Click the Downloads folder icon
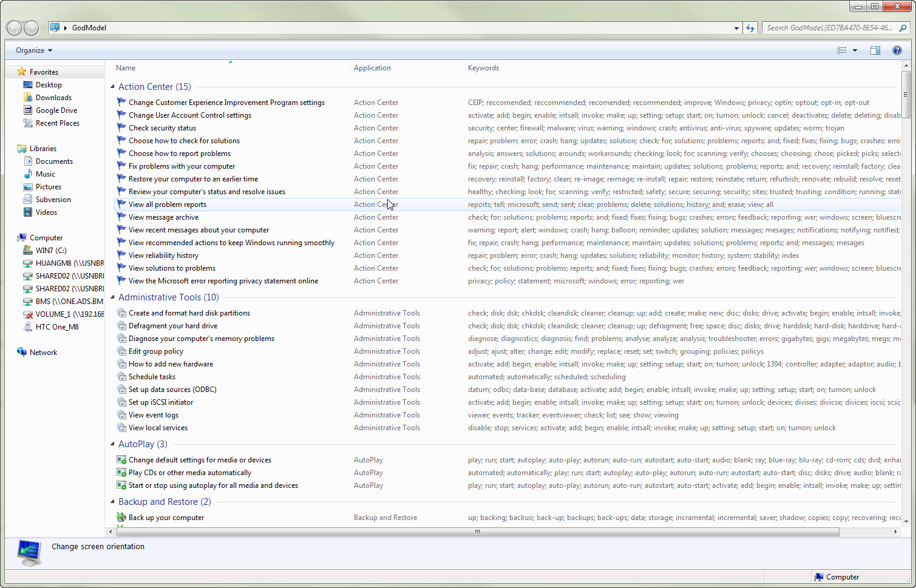This screenshot has width=916, height=588. [x=28, y=98]
